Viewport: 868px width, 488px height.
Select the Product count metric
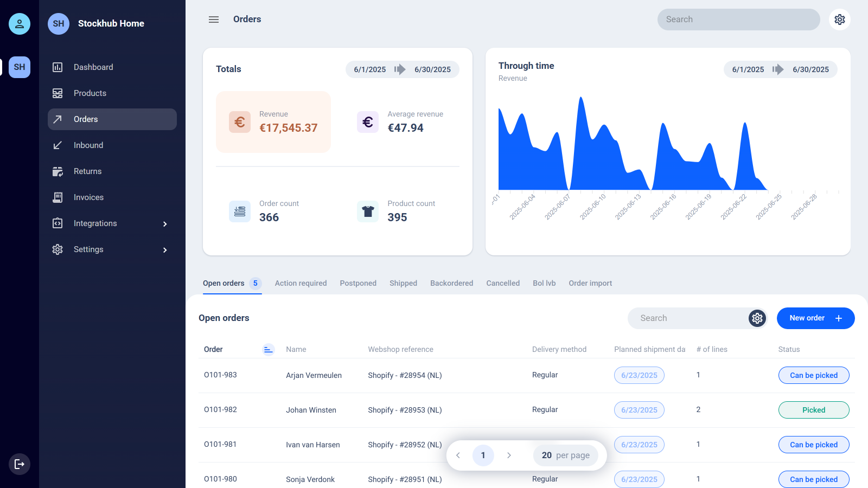click(397, 211)
